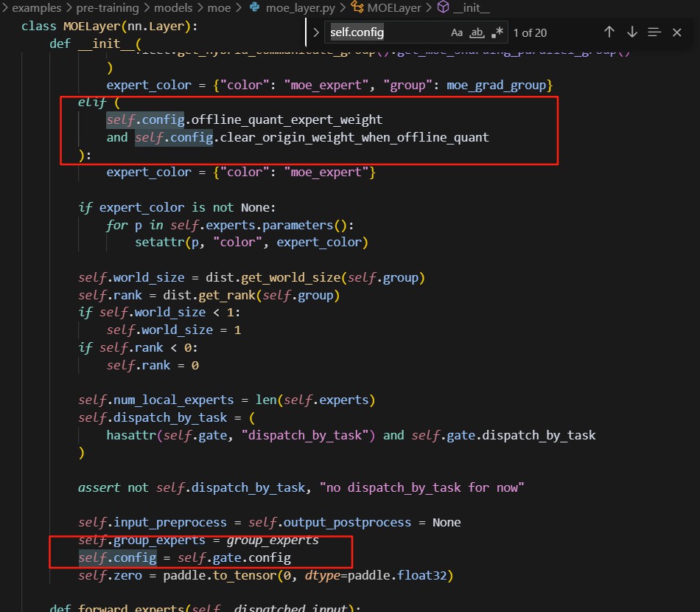Toggle Match Whole Word option
The image size is (700, 612).
coord(477,32)
